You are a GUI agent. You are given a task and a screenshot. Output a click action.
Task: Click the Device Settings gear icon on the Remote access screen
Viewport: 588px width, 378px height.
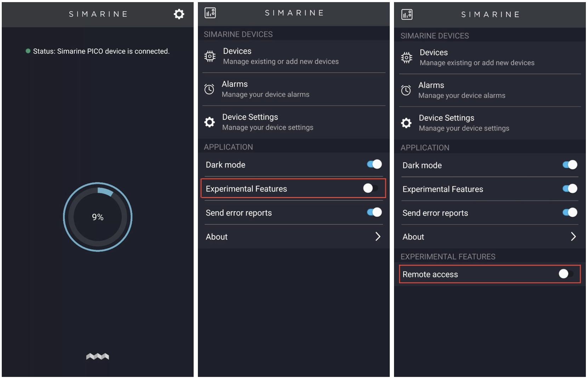point(406,123)
